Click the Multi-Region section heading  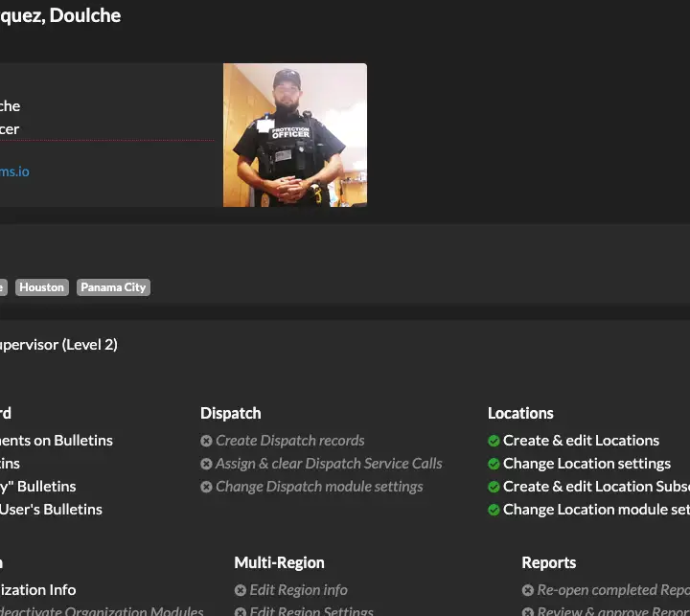click(280, 562)
